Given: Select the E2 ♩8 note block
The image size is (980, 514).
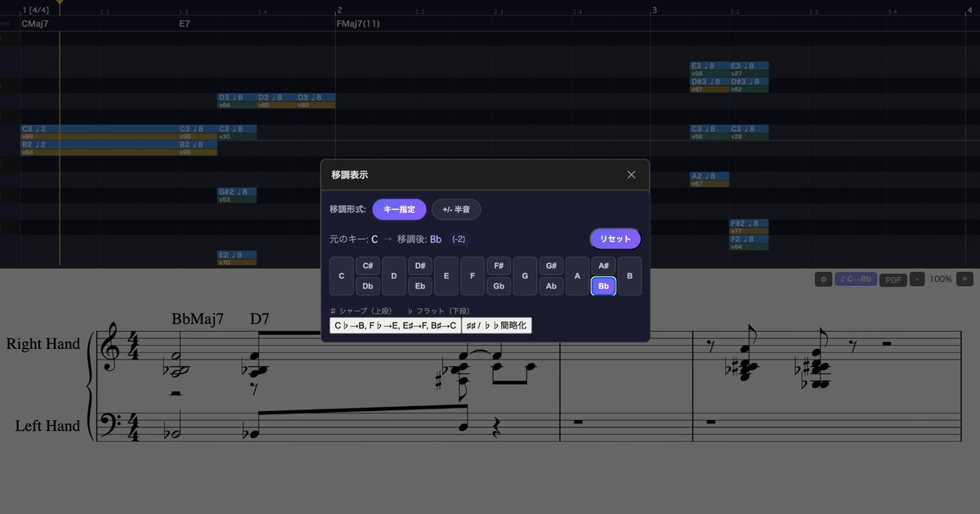Looking at the screenshot, I should tap(237, 255).
